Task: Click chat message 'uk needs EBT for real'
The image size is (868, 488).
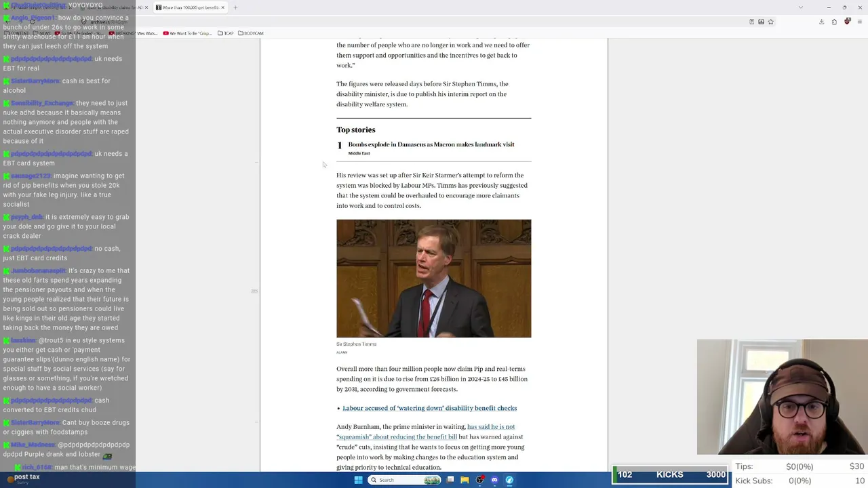Action: click(62, 64)
